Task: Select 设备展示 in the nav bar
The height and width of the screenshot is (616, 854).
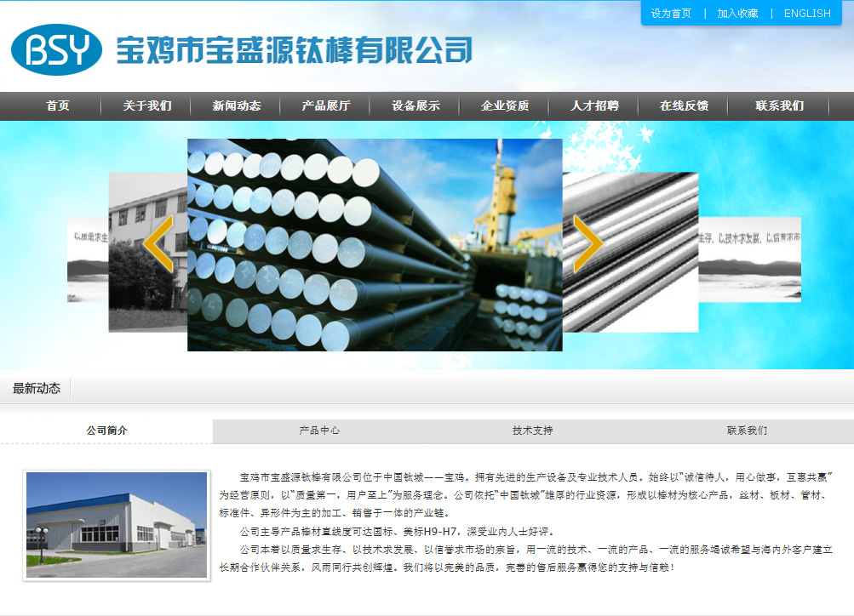Action: tap(416, 106)
